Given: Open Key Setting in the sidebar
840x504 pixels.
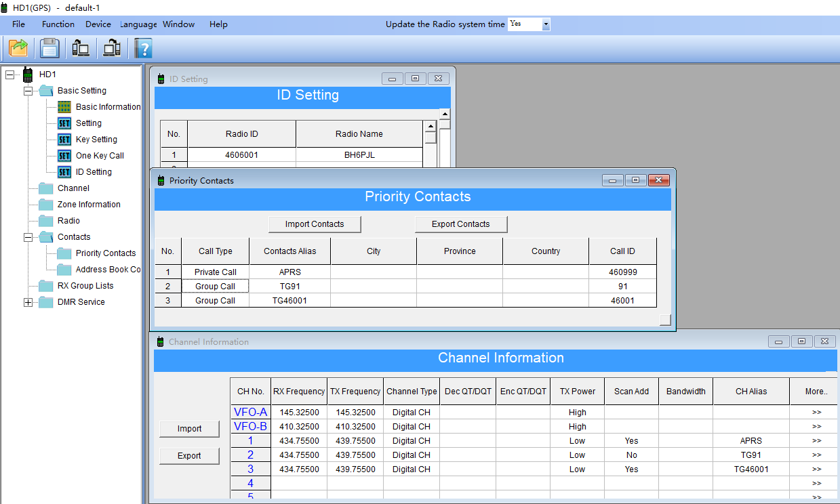Looking at the screenshot, I should click(96, 140).
